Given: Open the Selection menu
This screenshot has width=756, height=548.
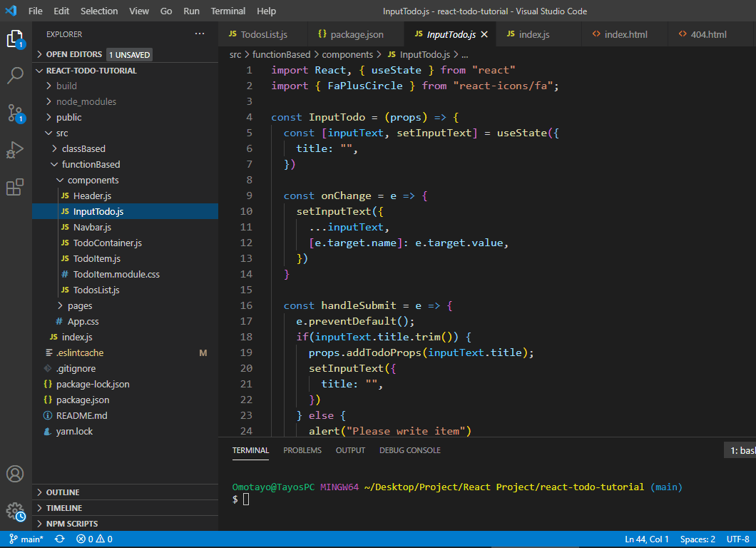Looking at the screenshot, I should point(99,11).
